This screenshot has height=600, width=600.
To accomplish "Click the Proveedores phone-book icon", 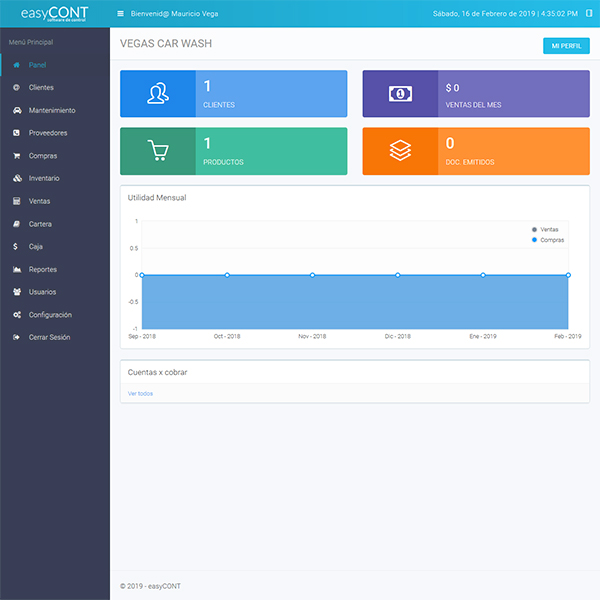I will 16,133.
